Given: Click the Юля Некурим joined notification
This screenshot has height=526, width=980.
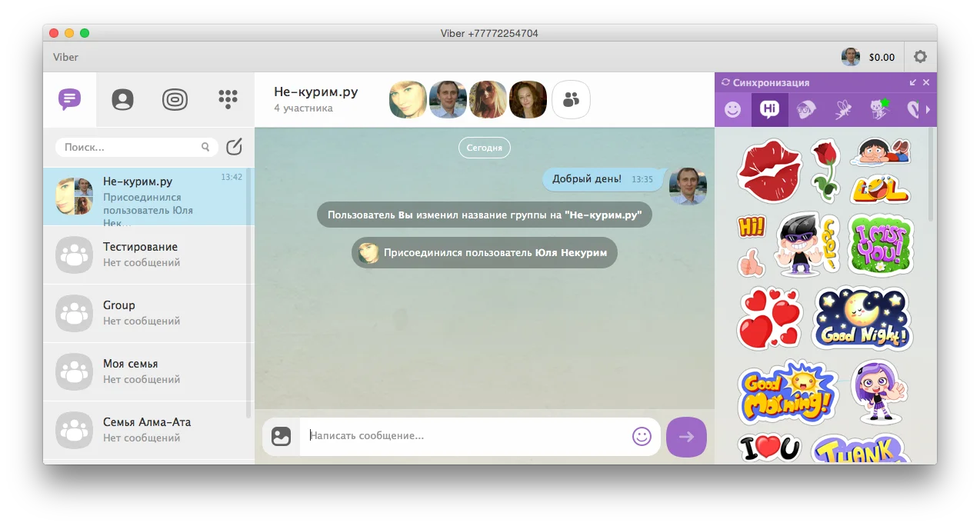Looking at the screenshot, I should tap(485, 252).
